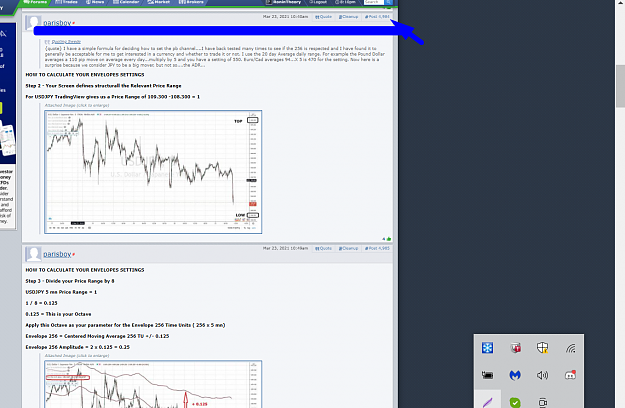Open the Discord tray icon with notification

(570, 375)
